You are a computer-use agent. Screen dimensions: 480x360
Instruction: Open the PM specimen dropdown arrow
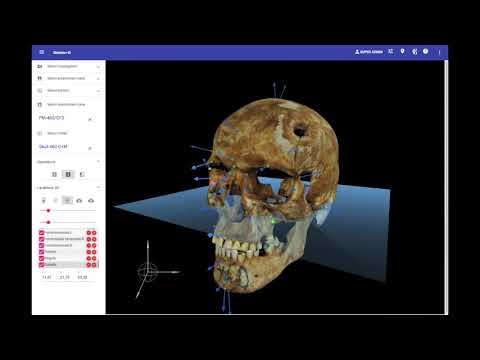[x=90, y=119]
